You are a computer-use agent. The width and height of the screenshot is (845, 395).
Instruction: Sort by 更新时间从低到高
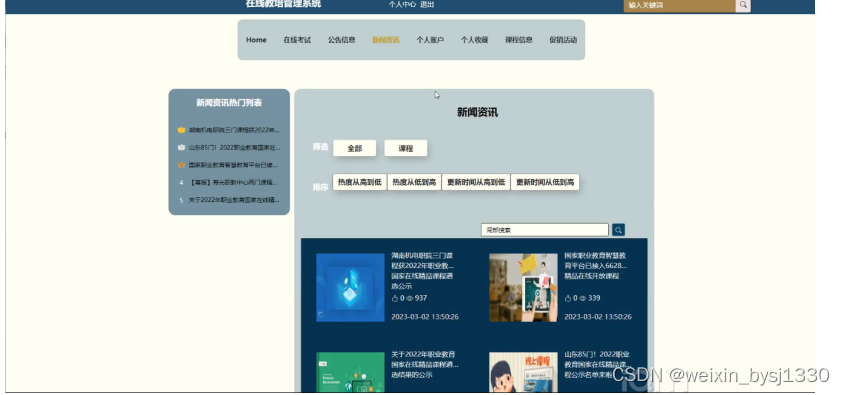click(545, 182)
